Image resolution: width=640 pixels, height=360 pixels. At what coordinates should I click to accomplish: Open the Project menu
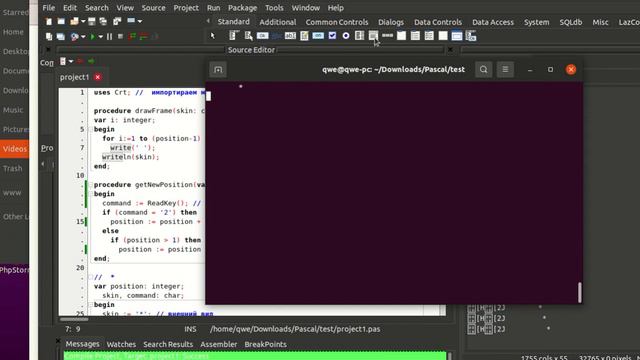click(x=186, y=8)
